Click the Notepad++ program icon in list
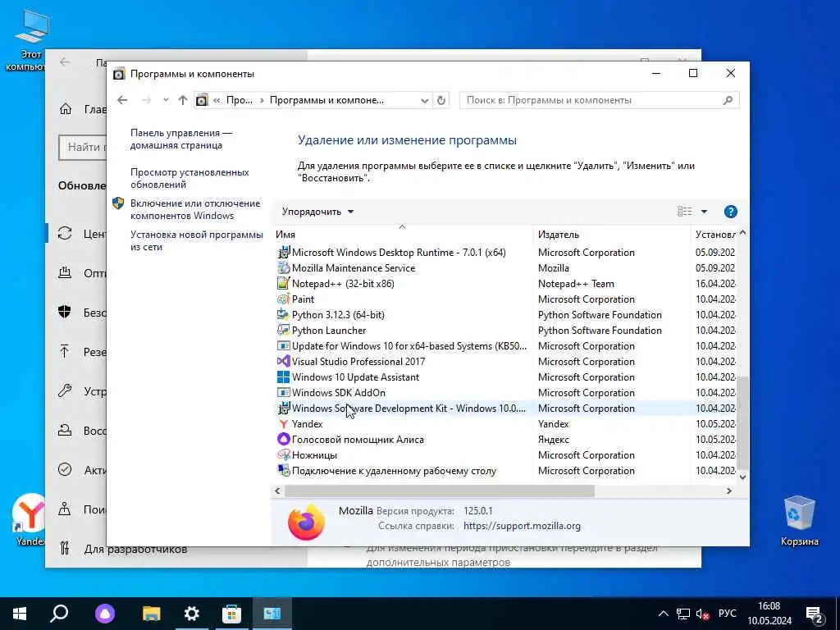Screen dimensions: 840x630 click(283, 283)
